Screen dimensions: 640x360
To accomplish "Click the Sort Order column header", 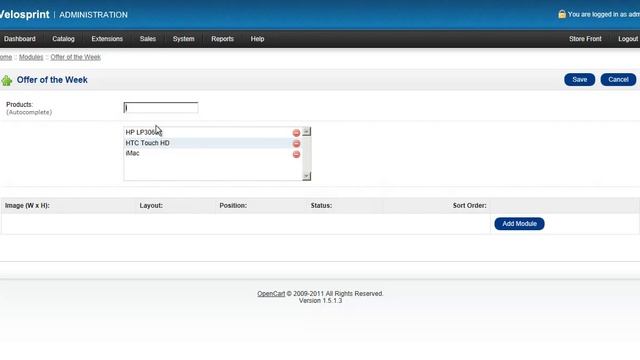I will pos(469,206).
